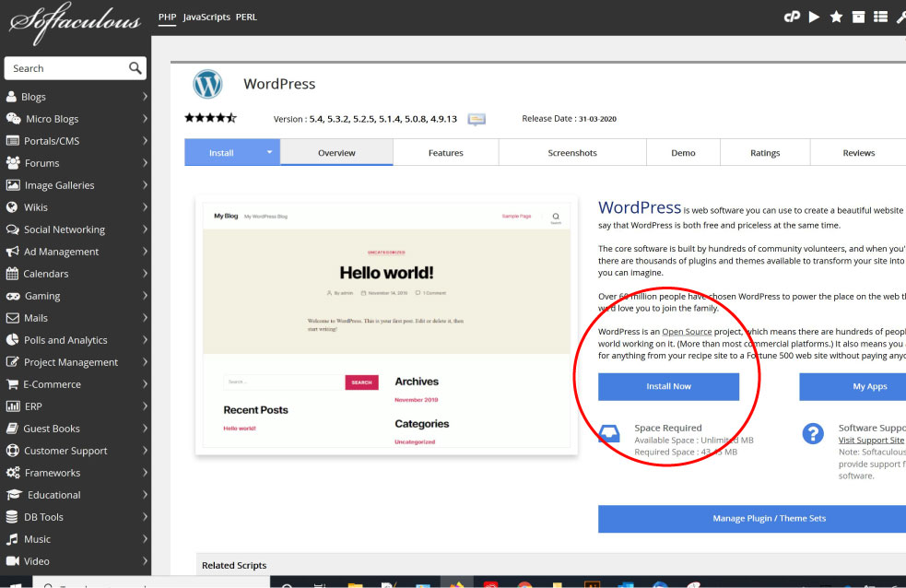The image size is (906, 588).
Task: Focus the sidebar Search field
Action: pos(75,68)
